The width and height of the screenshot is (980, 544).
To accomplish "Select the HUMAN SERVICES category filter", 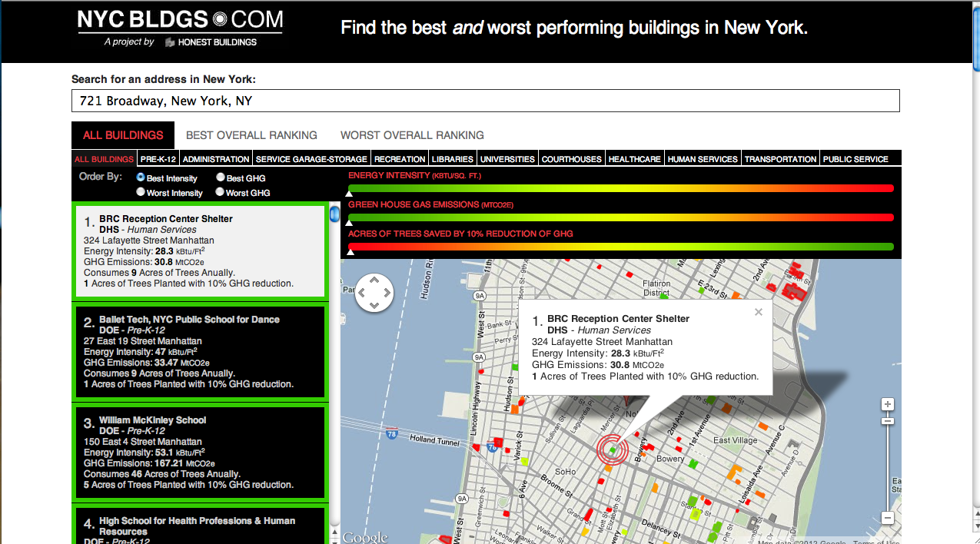I will tap(703, 159).
